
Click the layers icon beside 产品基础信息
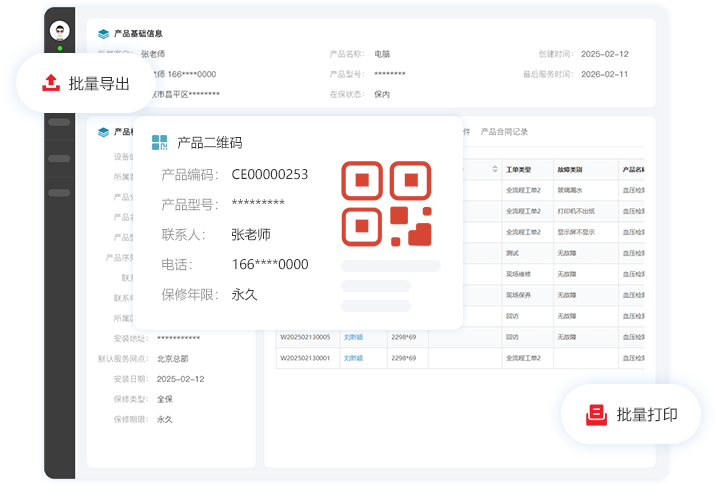tap(103, 33)
